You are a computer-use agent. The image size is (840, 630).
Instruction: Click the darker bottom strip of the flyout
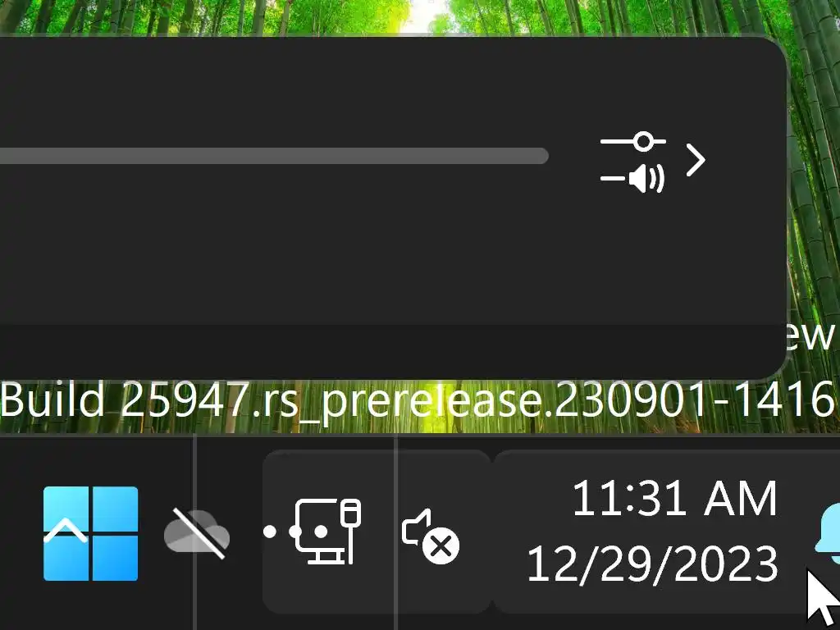391,351
